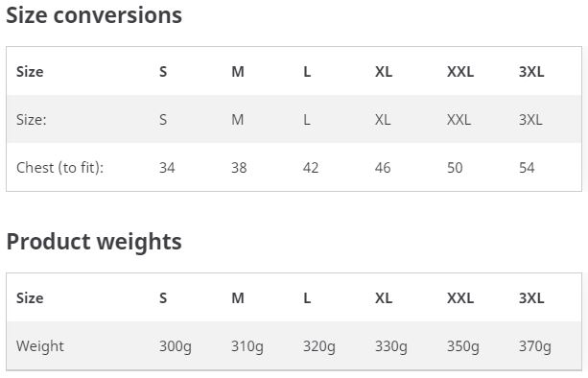Click the 350g weight cell
The height and width of the screenshot is (378, 588).
point(463,346)
